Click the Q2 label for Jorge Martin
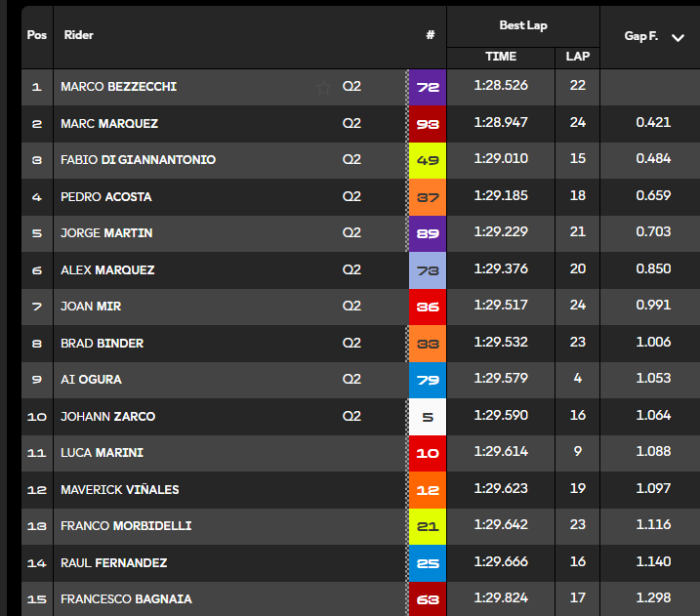Viewport: 700px width, 616px height. click(x=351, y=232)
